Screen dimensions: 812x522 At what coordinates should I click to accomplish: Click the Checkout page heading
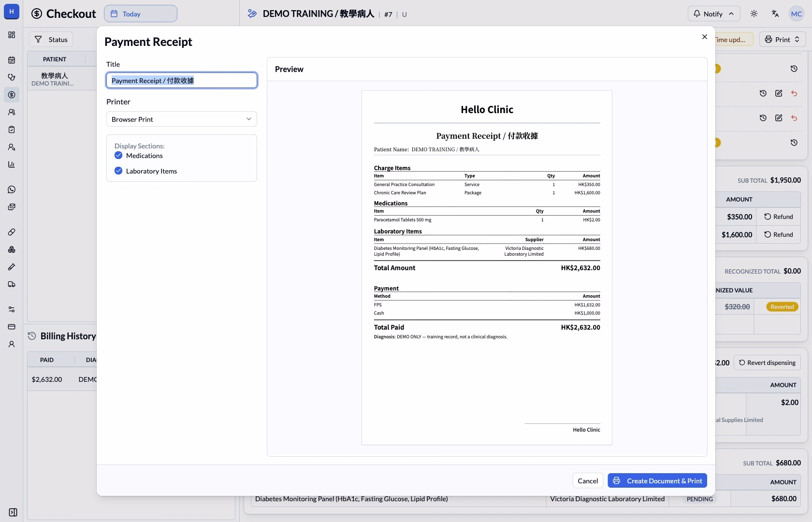(x=71, y=14)
